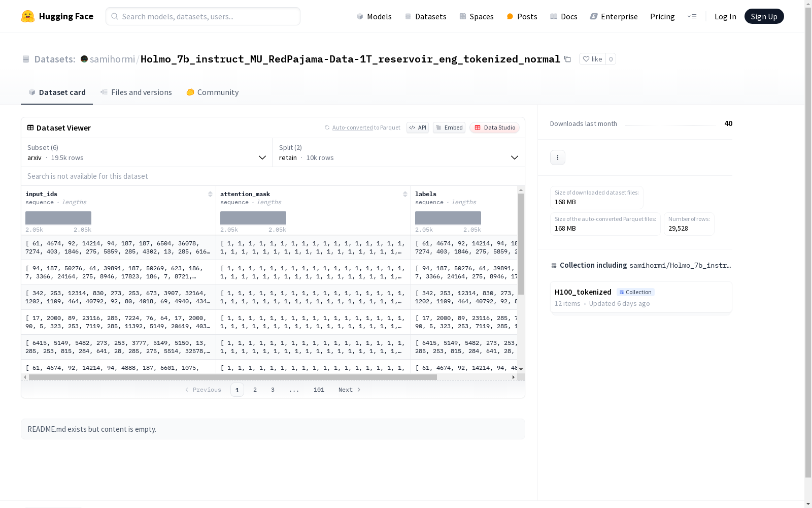812x508 pixels.
Task: Open Enterprise in the top navigation
Action: (x=614, y=16)
